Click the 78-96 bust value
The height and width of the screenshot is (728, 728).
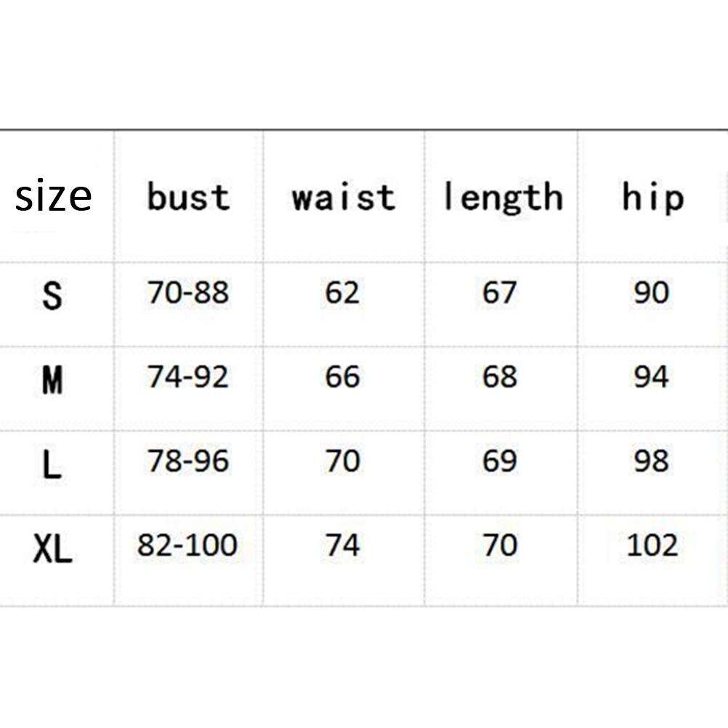click(188, 461)
